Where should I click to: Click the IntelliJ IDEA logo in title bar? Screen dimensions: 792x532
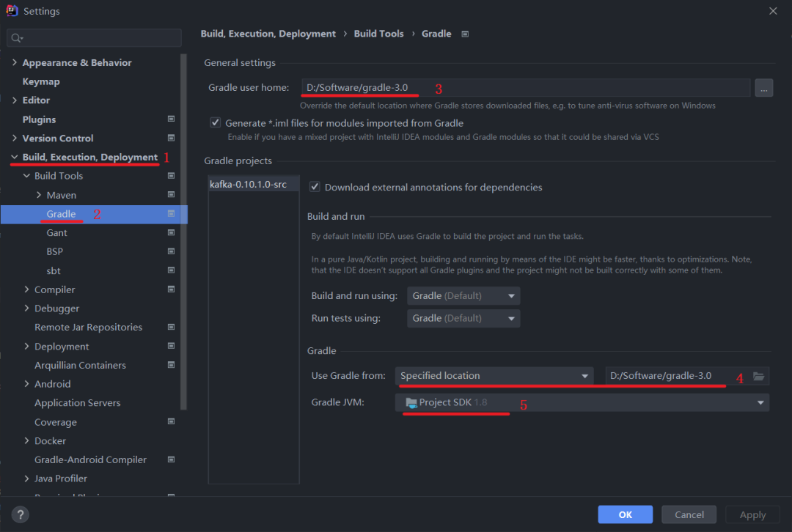pyautogui.click(x=12, y=10)
